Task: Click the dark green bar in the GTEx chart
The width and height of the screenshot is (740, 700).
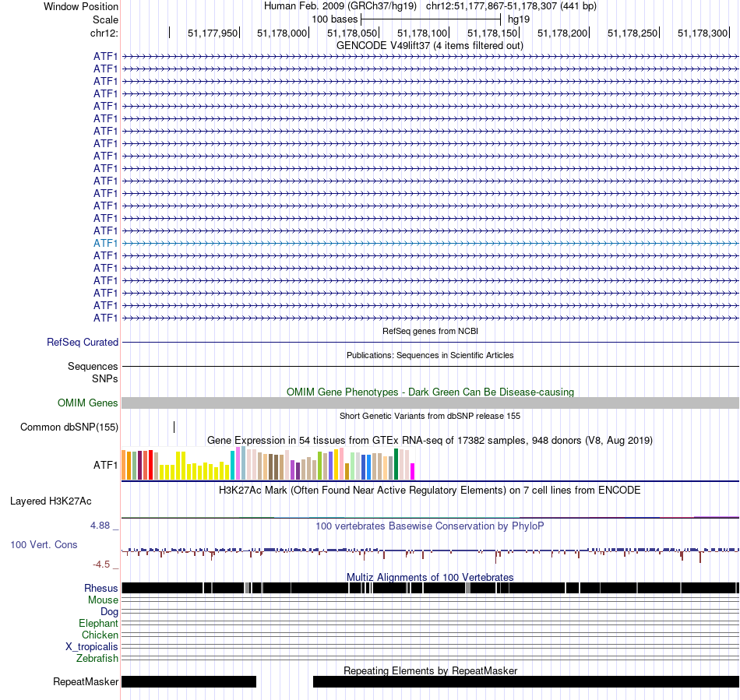Action: pos(396,464)
